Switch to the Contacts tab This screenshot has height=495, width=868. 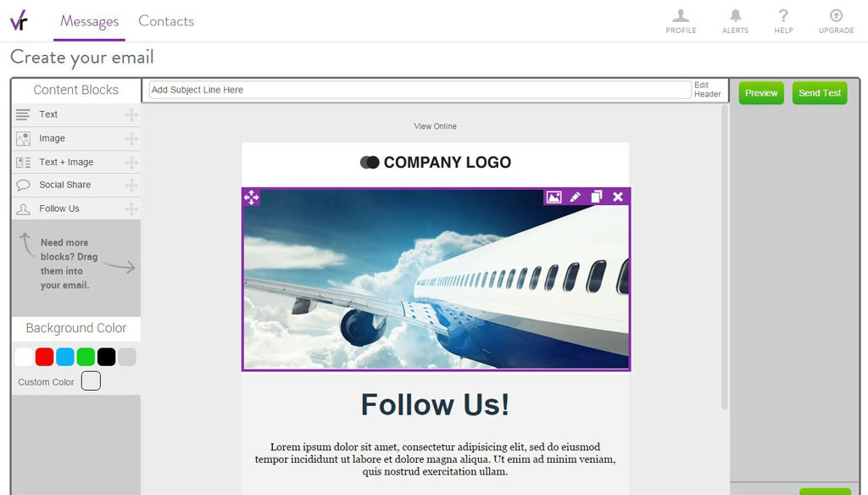[166, 21]
